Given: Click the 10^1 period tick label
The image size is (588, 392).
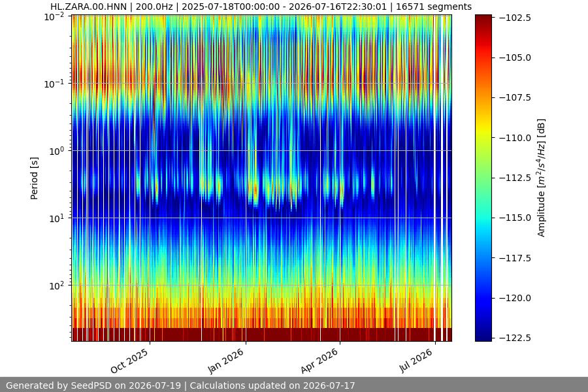Looking at the screenshot, I should [x=57, y=218].
